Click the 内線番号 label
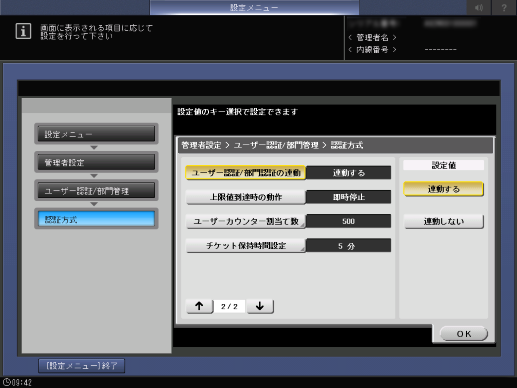517x388 pixels. coord(372,50)
